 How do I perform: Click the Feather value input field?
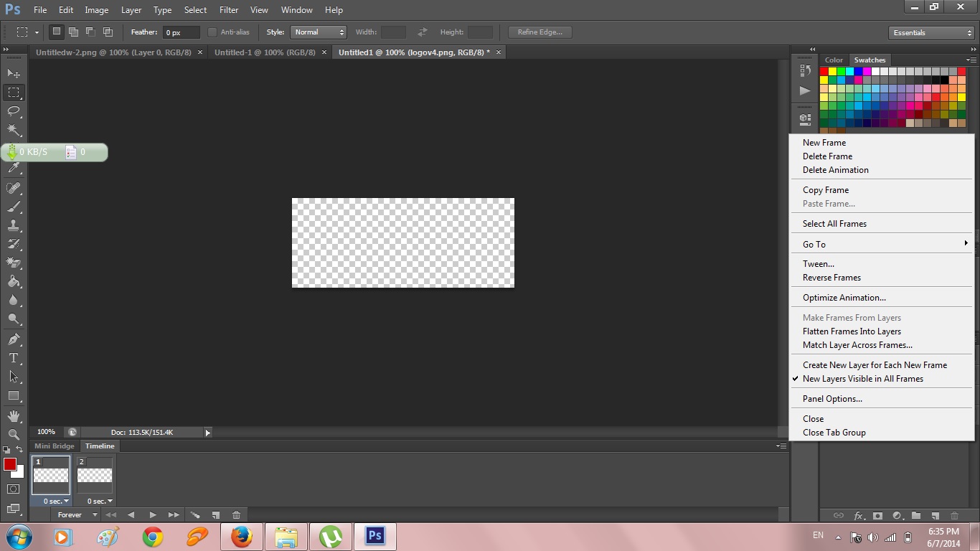[x=181, y=32]
